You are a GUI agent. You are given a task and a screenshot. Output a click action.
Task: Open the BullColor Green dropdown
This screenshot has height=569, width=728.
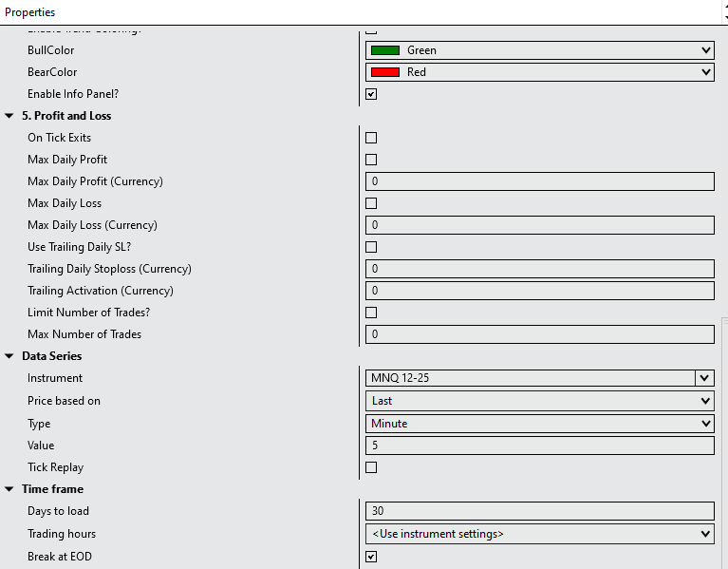coord(539,50)
